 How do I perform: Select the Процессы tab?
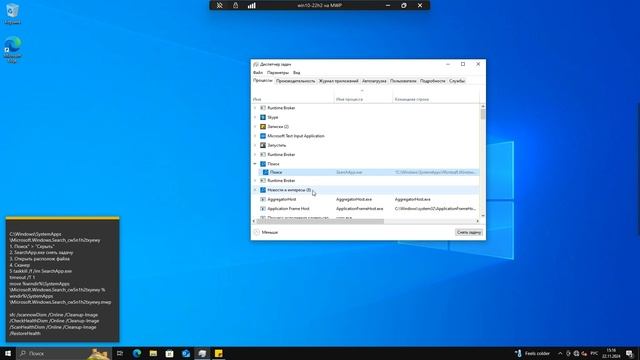pyautogui.click(x=262, y=80)
